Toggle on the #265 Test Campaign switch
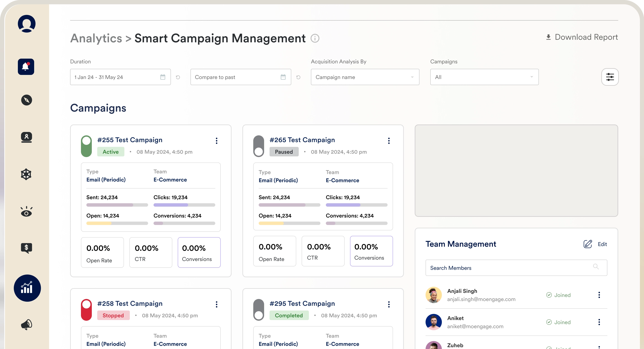Image resolution: width=644 pixels, height=349 pixels. (259, 146)
